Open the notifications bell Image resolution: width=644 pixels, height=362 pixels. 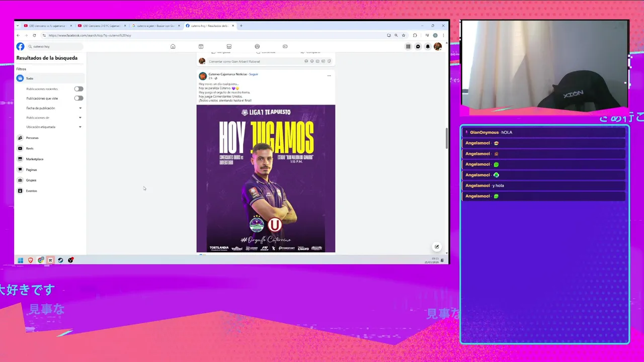tap(428, 46)
